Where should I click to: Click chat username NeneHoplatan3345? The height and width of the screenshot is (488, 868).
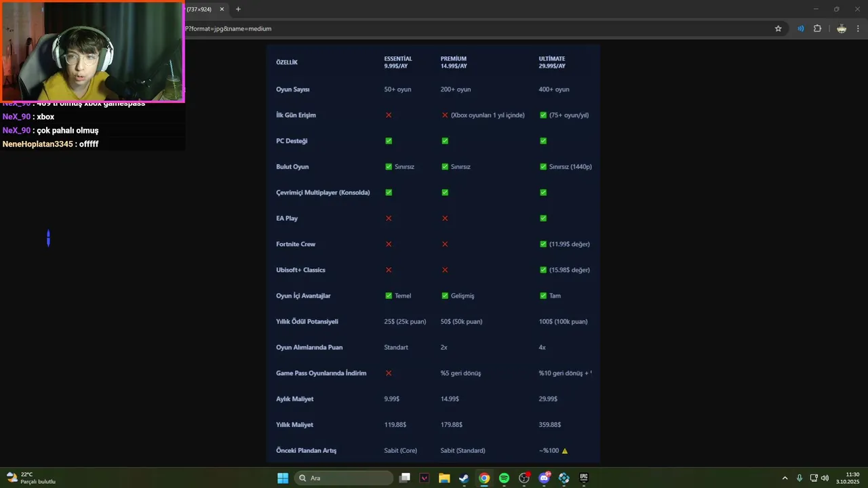coord(37,144)
